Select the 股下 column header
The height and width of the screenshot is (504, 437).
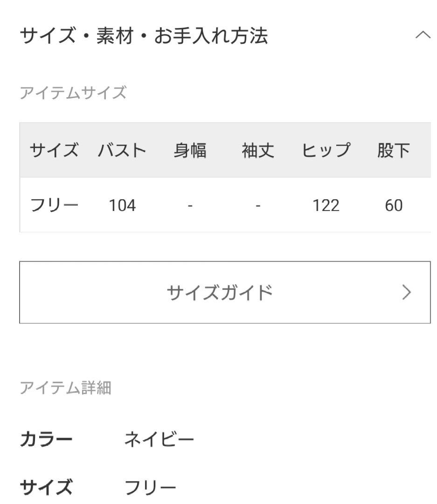point(394,150)
